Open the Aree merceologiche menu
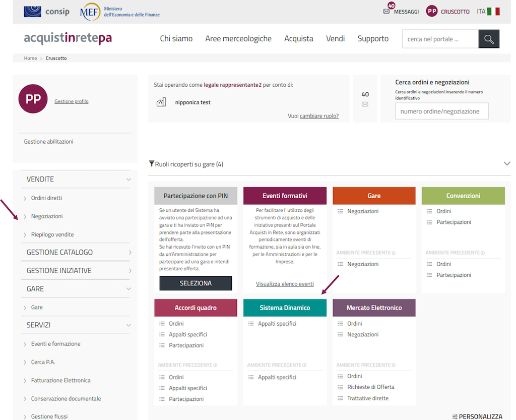 [x=238, y=39]
